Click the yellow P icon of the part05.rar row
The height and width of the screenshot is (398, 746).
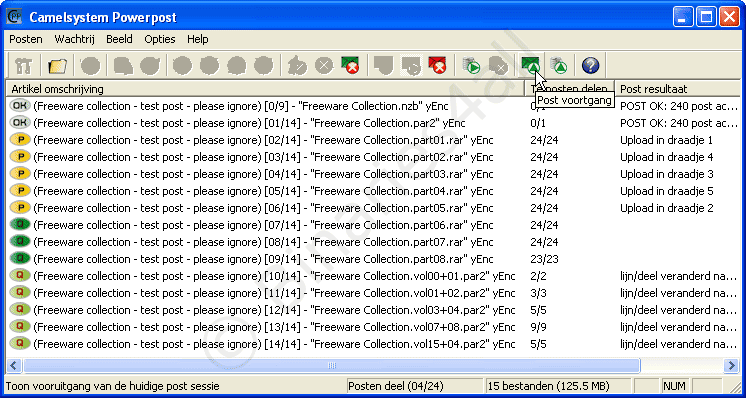click(20, 208)
